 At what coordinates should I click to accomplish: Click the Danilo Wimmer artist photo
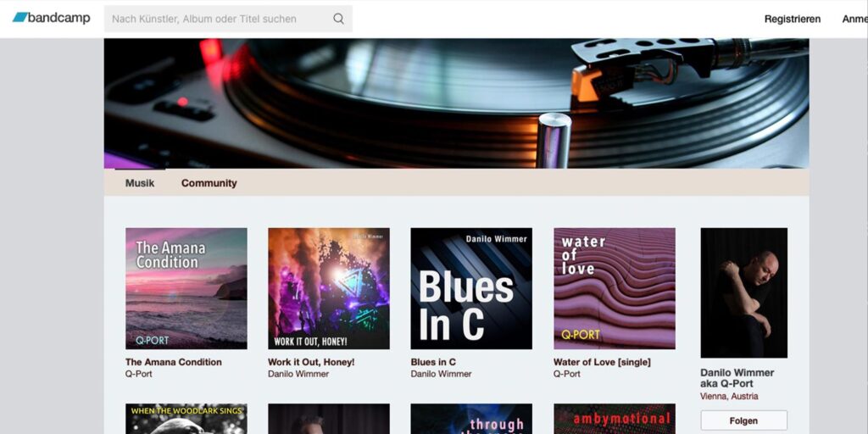[x=743, y=292]
